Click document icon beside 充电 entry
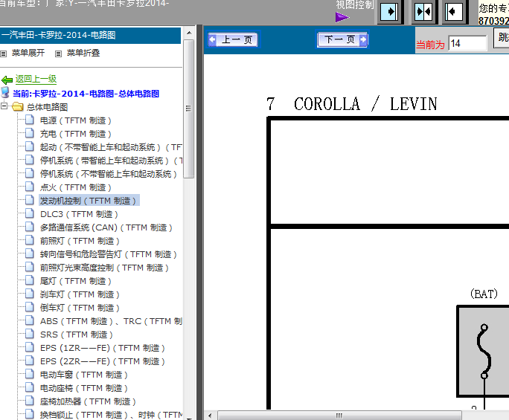509x420 pixels. (x=30, y=133)
